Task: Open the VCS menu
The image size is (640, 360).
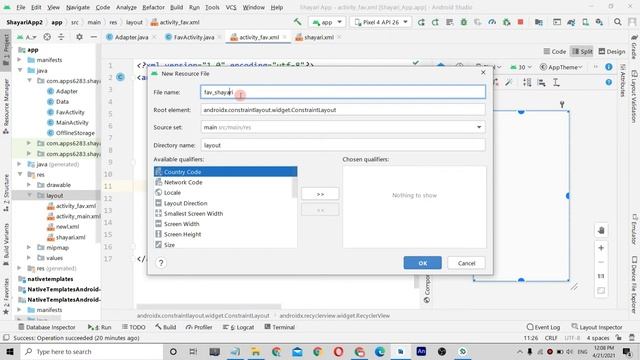Action: click(x=231, y=7)
